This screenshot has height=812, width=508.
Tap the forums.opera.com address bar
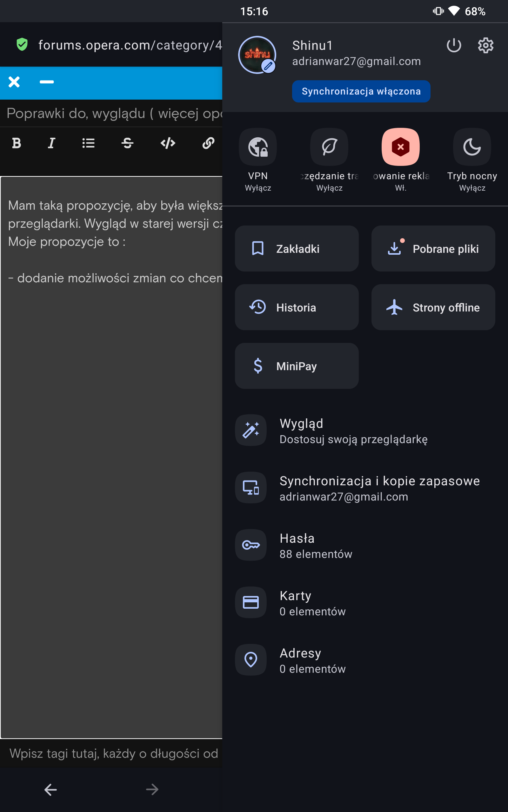coord(130,45)
